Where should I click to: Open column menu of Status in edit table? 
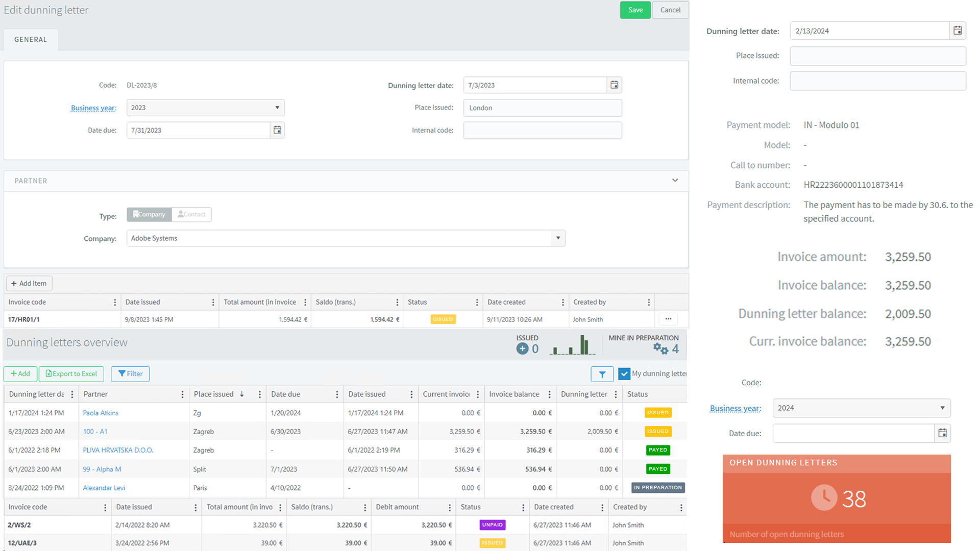pos(477,303)
